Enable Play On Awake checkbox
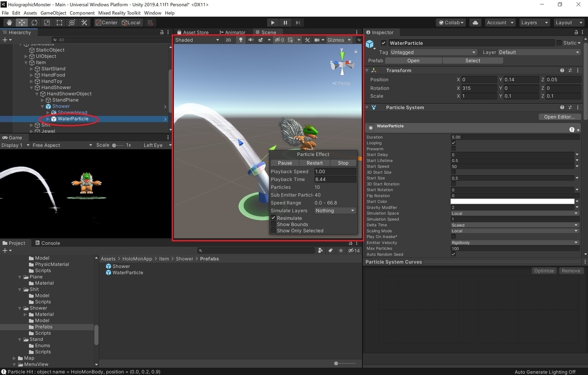 click(453, 237)
